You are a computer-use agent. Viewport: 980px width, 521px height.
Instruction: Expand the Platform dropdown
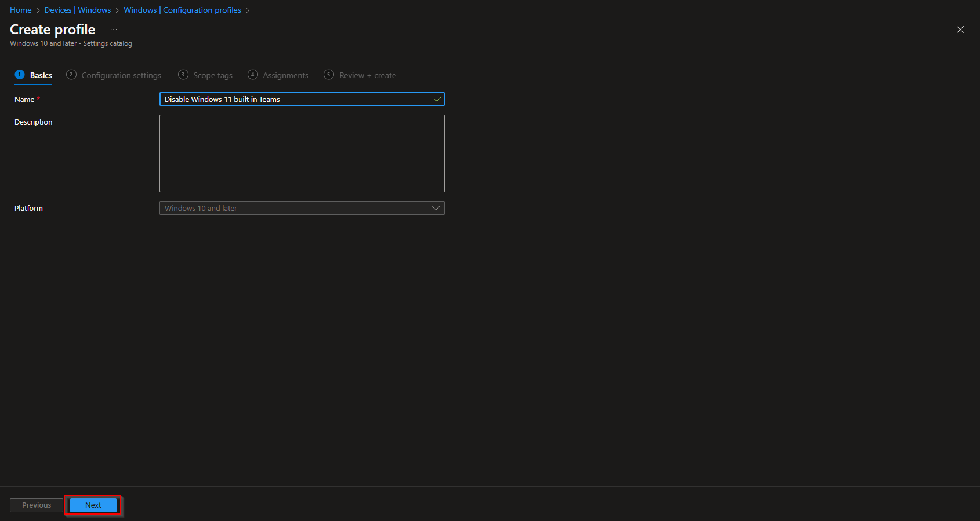point(302,208)
